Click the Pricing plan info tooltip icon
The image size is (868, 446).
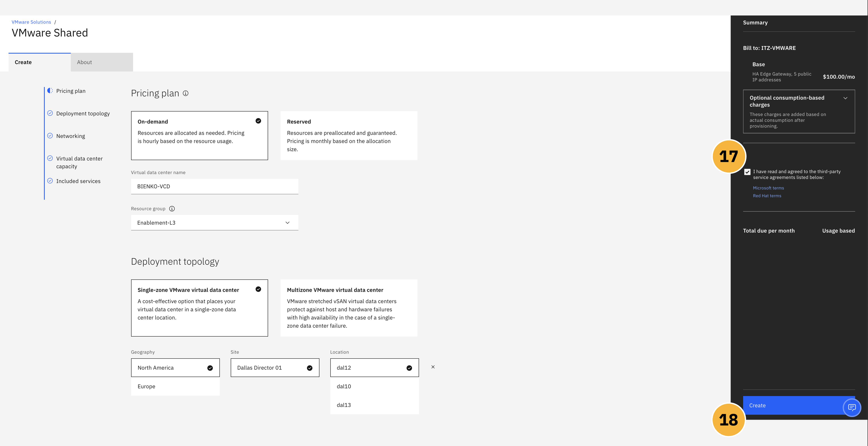(185, 93)
